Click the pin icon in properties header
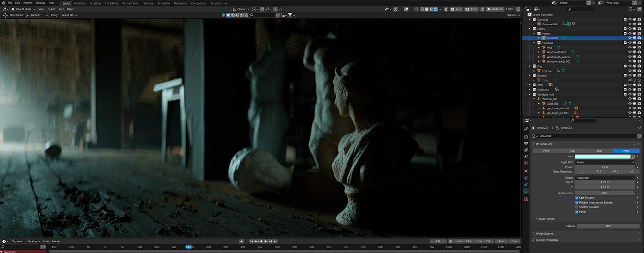 tap(639, 128)
